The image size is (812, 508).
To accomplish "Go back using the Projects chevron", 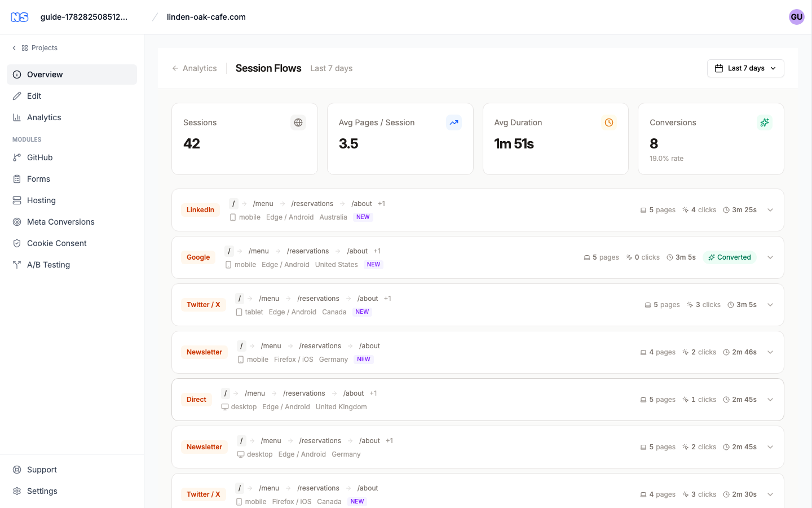I will click(14, 48).
